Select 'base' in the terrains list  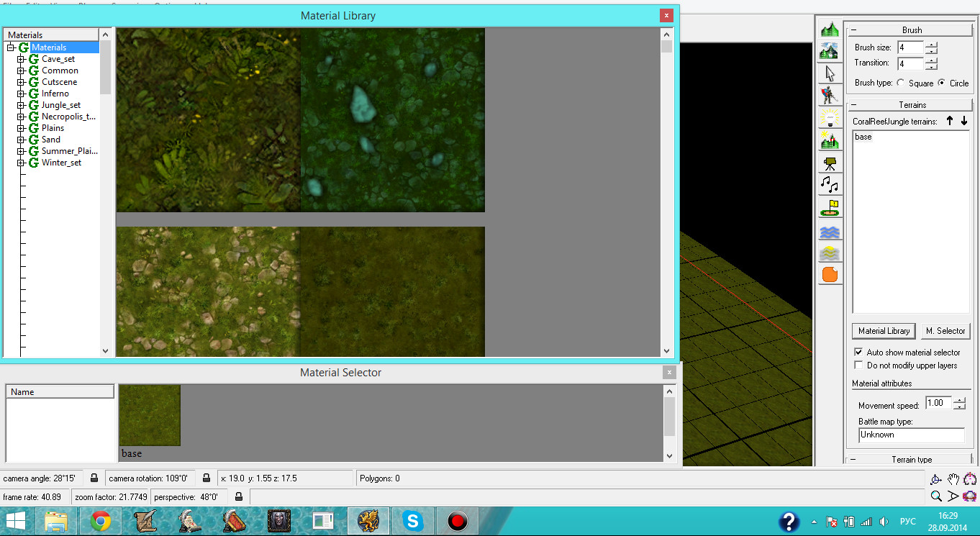pyautogui.click(x=863, y=137)
